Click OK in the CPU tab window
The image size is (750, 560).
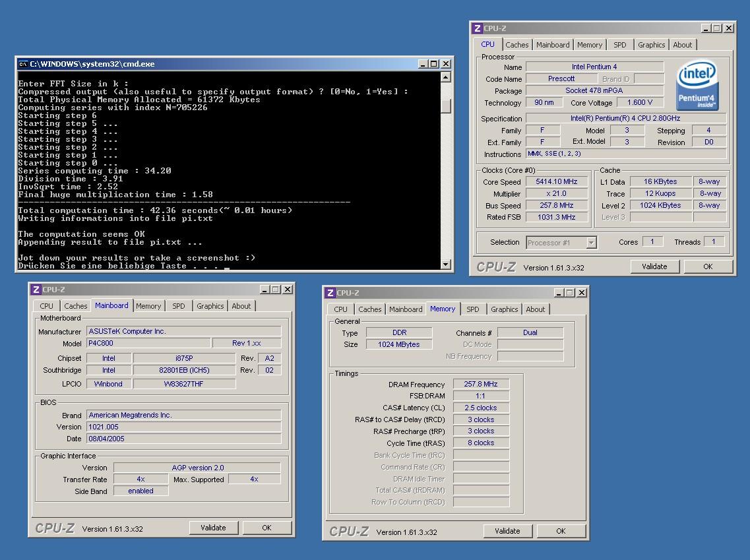click(708, 266)
